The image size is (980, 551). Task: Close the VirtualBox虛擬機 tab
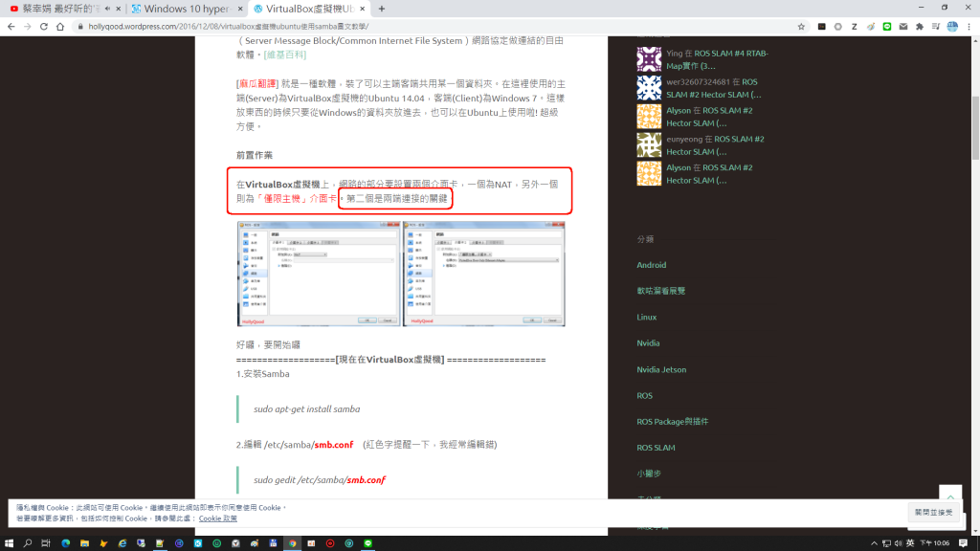362,9
